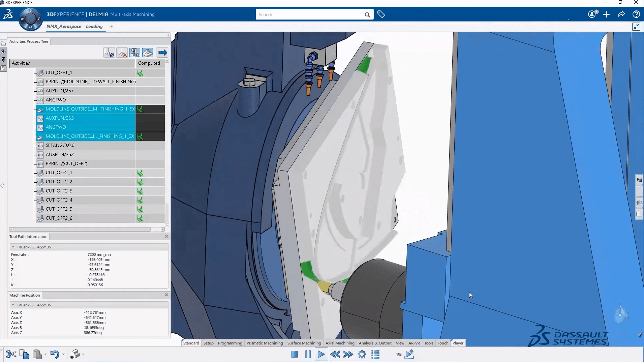Expand the bottom toolbar overflow chevron

1,350
